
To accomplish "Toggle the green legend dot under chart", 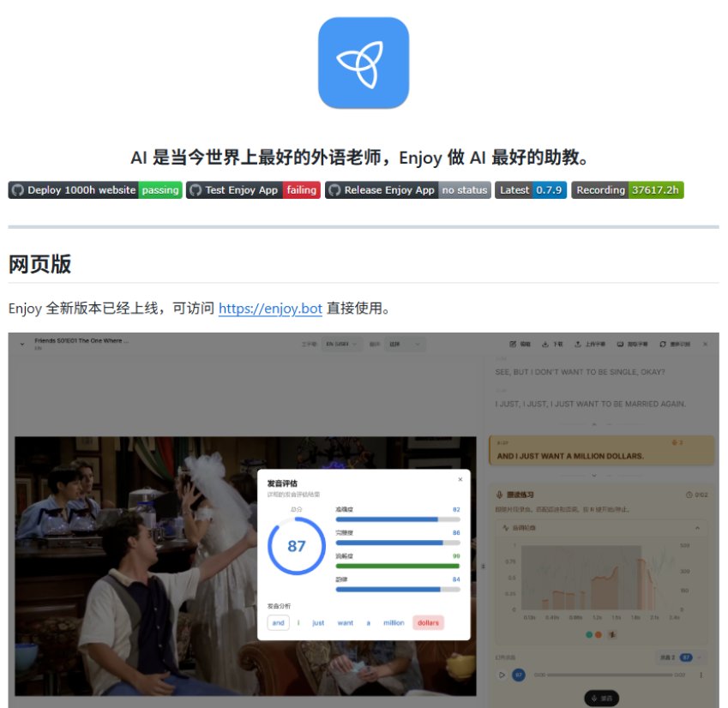I will [x=589, y=634].
